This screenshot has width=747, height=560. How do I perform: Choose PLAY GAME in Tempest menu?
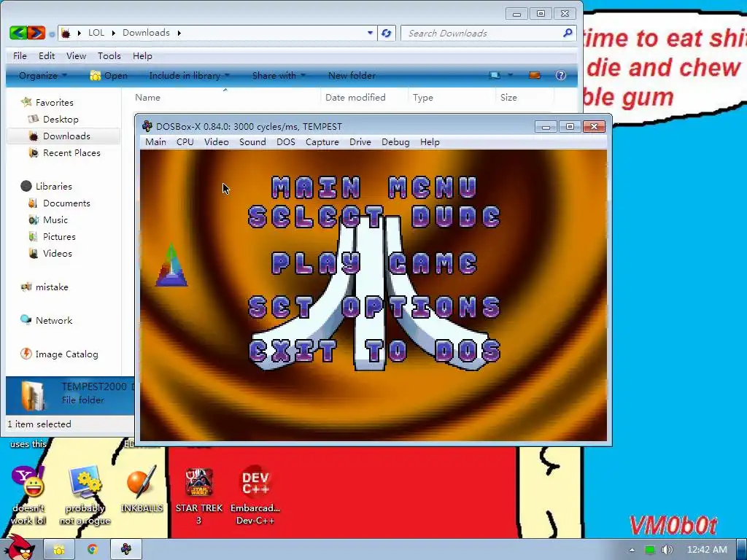point(374,262)
